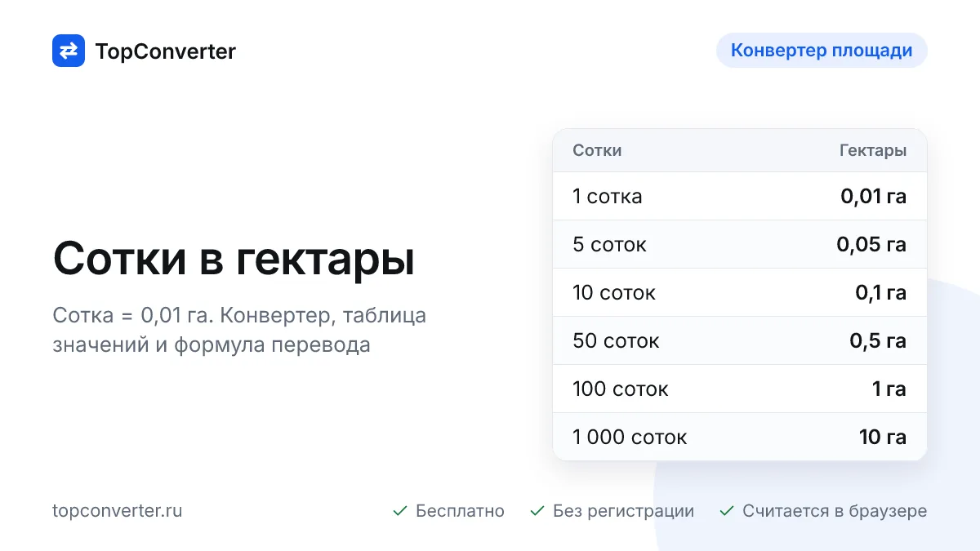Screen dimensions: 980x551
Task: Open the Конвертер площади pill button
Action: [x=822, y=51]
